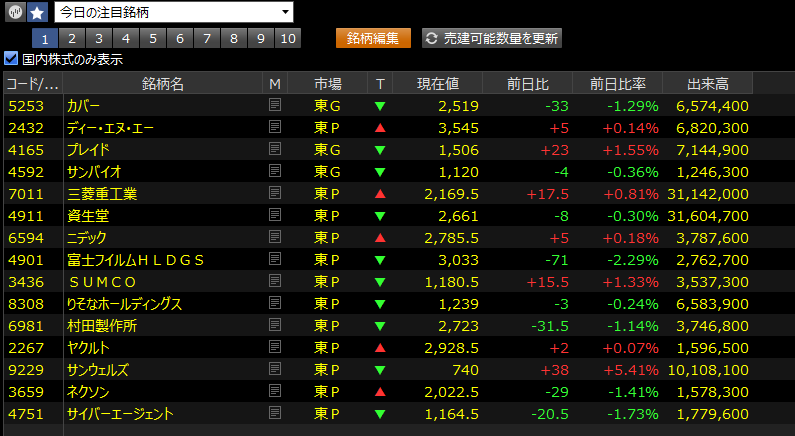Switch to list page tab 3

[x=99, y=38]
